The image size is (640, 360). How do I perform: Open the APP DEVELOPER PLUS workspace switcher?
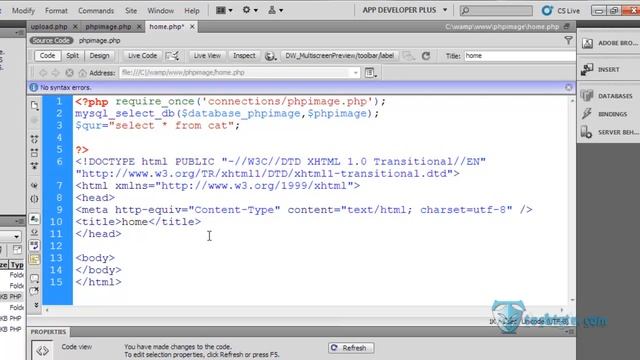coord(405,10)
